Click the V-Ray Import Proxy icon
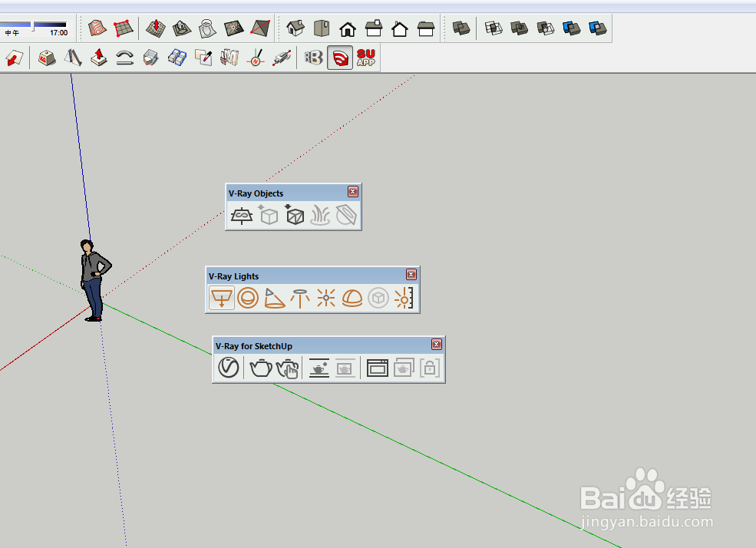The height and width of the screenshot is (548, 756). 294,215
